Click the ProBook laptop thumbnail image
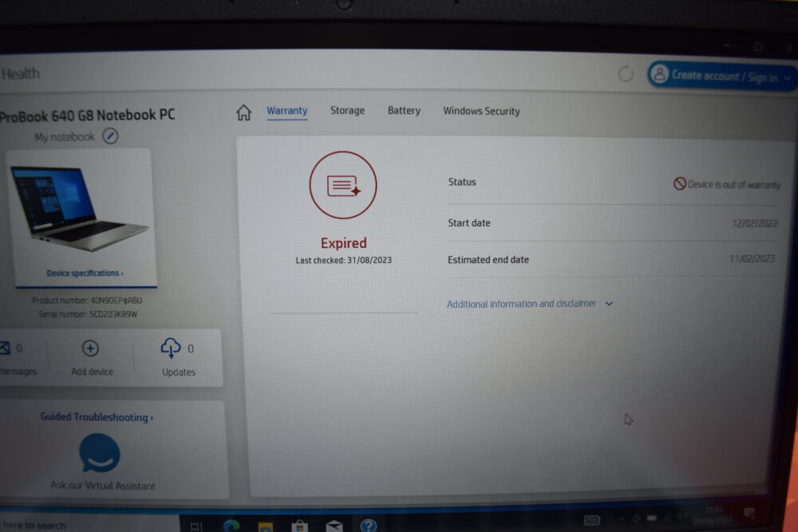The height and width of the screenshot is (532, 798). (x=79, y=208)
